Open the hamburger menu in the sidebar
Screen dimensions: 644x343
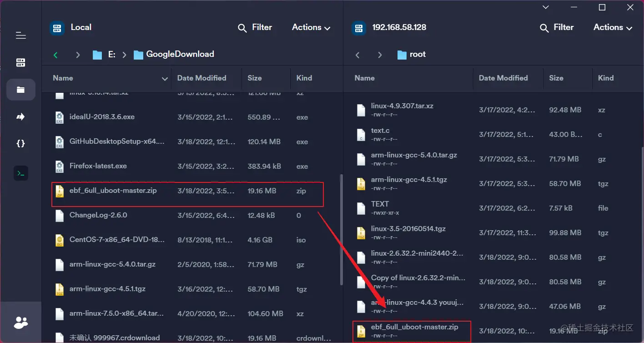click(x=20, y=35)
